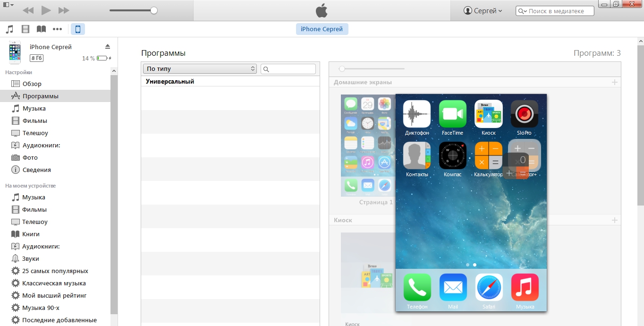Open 25 самых популярных playlist
The height and width of the screenshot is (326, 644).
tap(55, 271)
